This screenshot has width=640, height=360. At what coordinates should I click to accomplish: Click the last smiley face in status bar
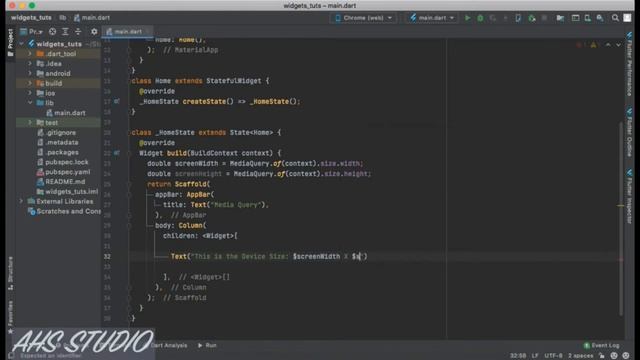tap(626, 356)
